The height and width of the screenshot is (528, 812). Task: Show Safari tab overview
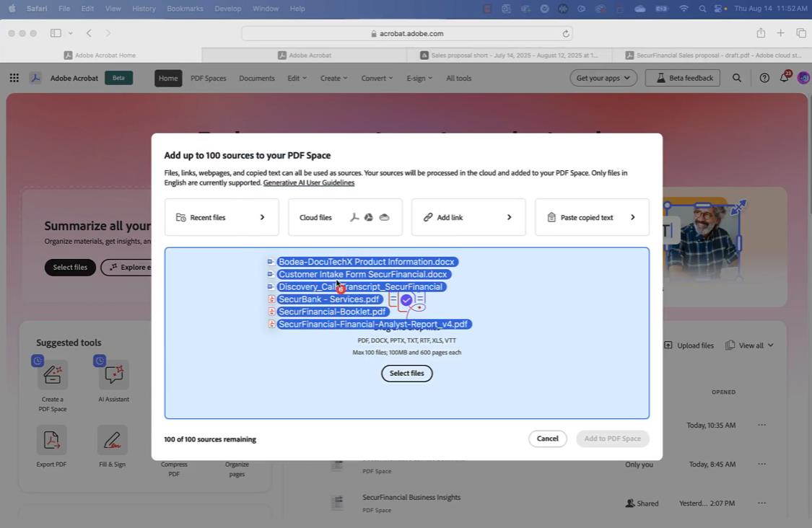800,33
